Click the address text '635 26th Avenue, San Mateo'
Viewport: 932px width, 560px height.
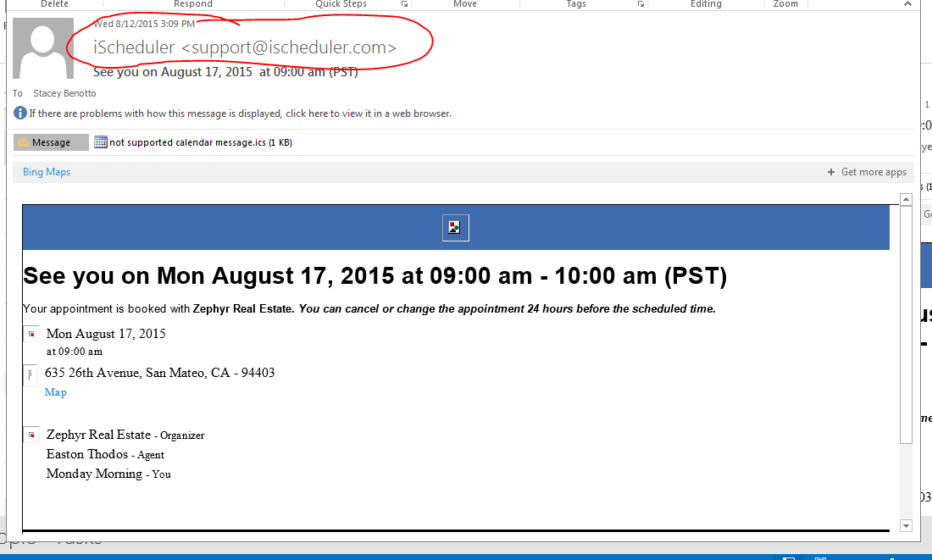click(159, 373)
